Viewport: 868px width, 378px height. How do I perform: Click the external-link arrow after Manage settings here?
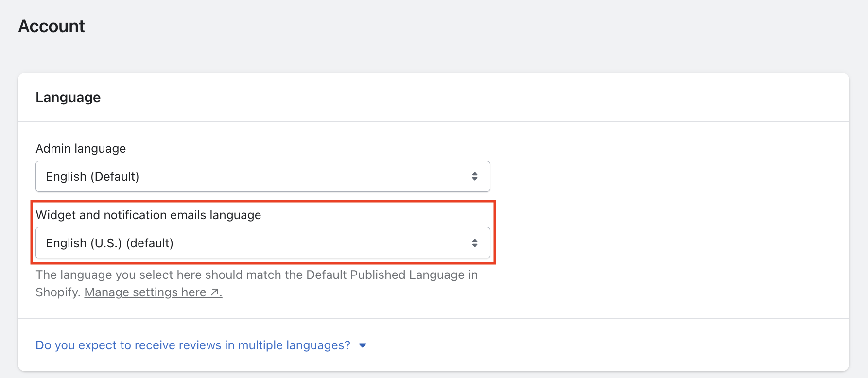point(215,292)
